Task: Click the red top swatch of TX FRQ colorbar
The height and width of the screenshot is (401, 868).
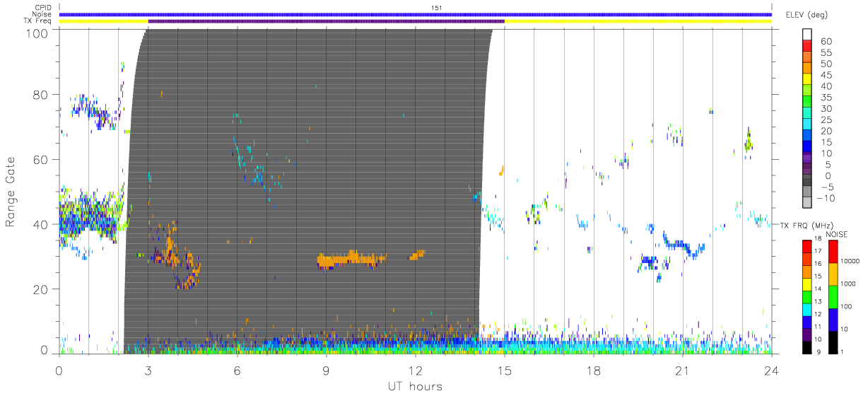Action: click(x=807, y=247)
